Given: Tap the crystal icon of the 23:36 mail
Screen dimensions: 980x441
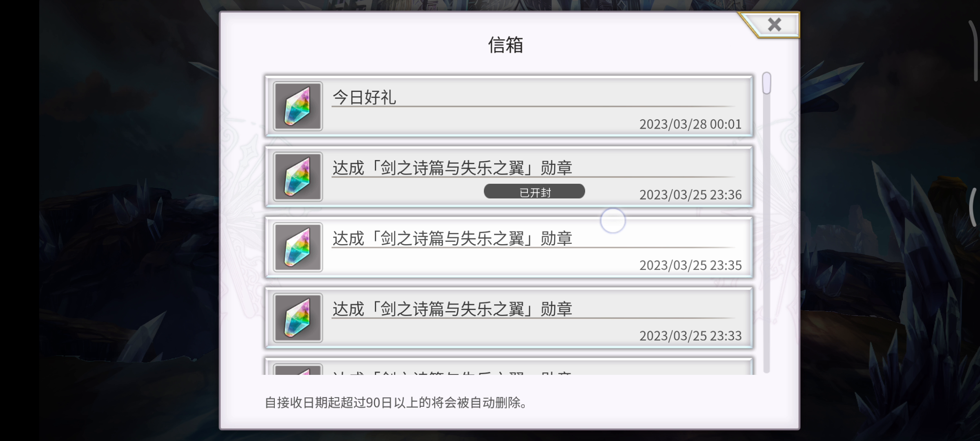Looking at the screenshot, I should 298,177.
